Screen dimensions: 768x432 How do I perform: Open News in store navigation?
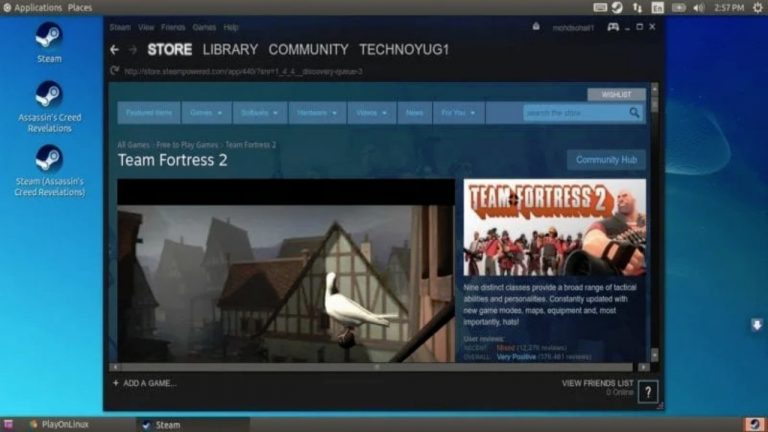click(x=414, y=113)
